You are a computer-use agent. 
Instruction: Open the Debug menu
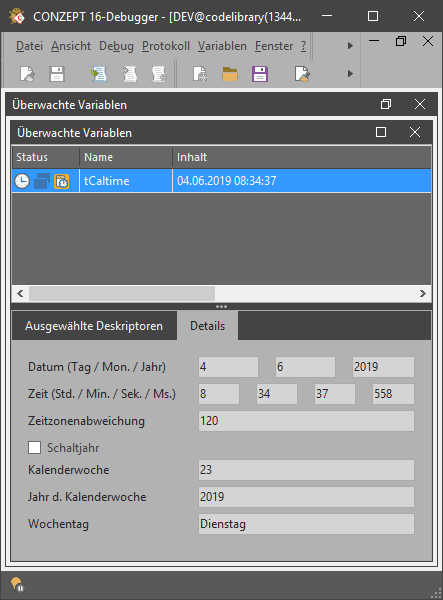(x=116, y=46)
